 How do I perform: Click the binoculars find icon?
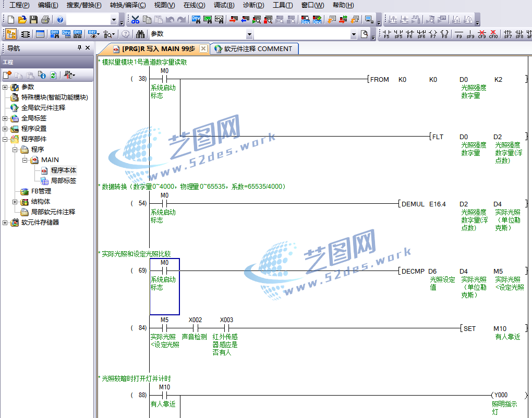tap(140, 34)
